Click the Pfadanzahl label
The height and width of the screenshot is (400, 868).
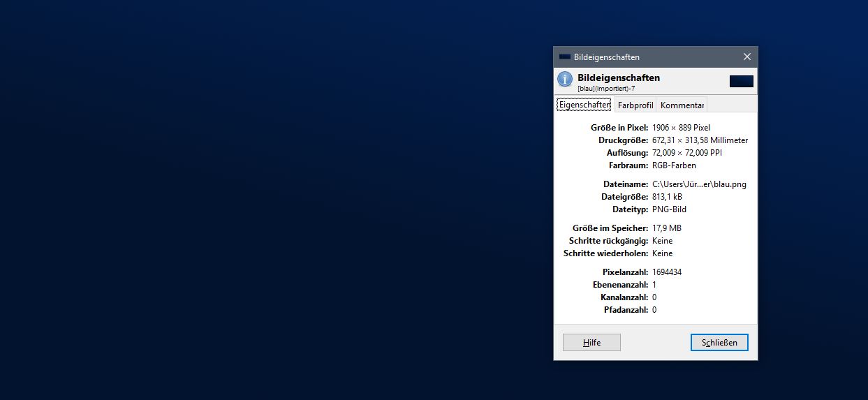click(x=626, y=310)
